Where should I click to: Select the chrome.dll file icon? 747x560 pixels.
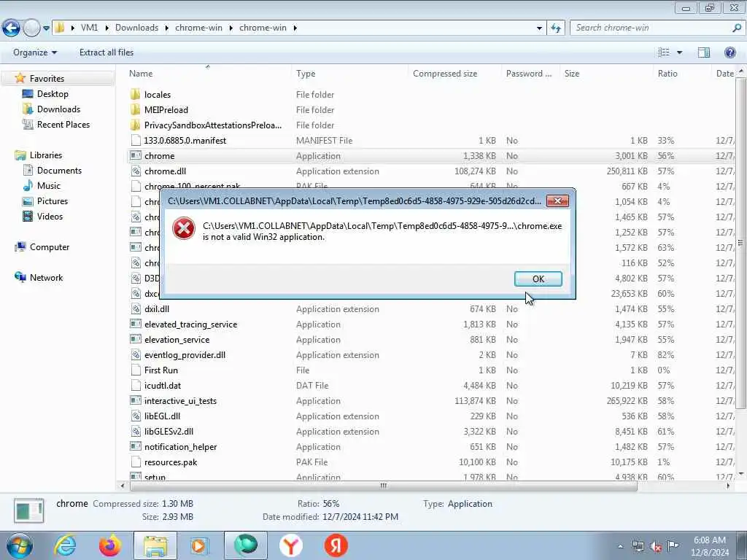[x=135, y=171]
